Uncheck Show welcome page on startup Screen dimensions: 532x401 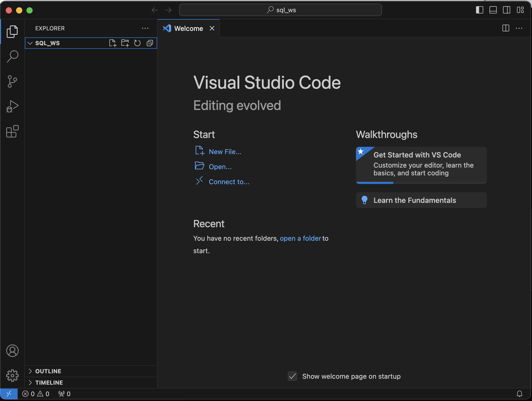click(292, 376)
